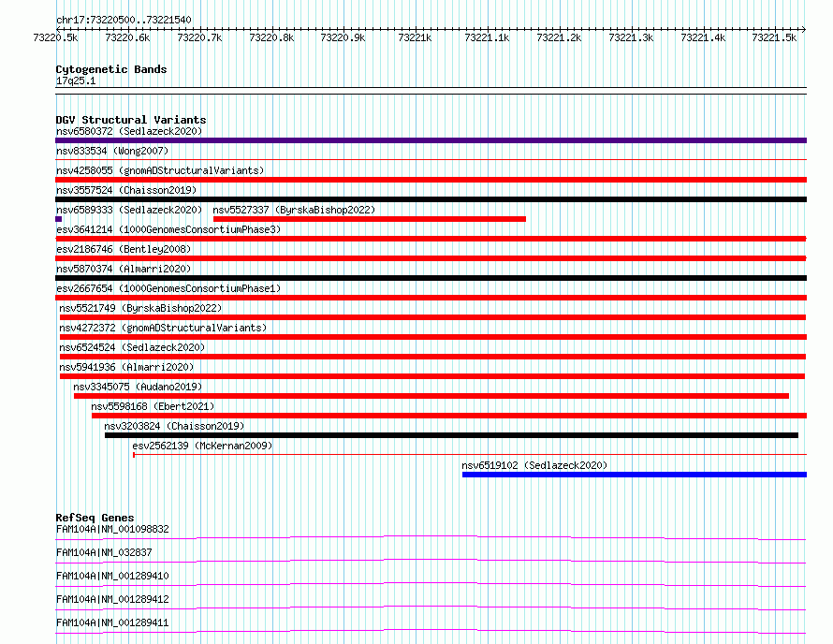The image size is (833, 644).
Task: Select the 17q25.1 band label
Action: point(76,80)
